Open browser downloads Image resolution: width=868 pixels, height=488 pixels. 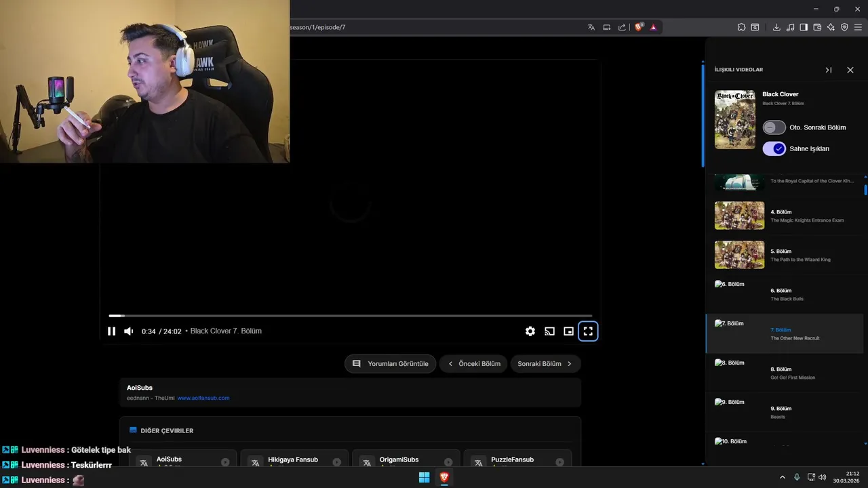tap(776, 27)
